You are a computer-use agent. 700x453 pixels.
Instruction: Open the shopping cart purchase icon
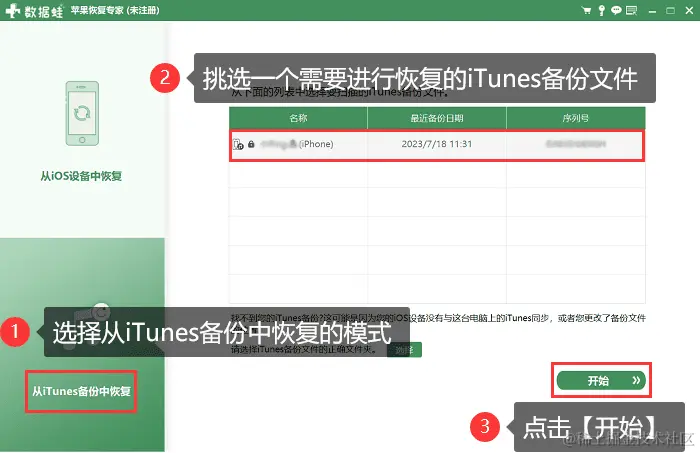587,10
